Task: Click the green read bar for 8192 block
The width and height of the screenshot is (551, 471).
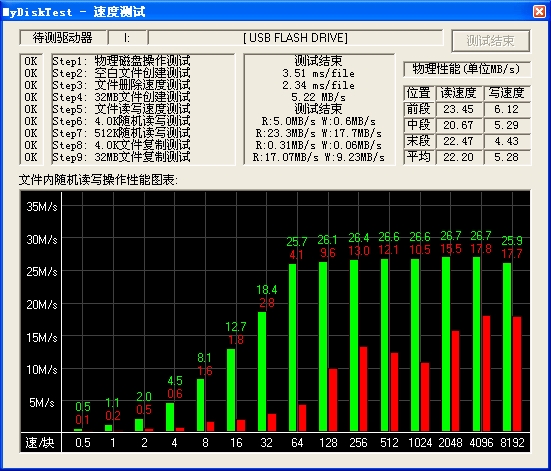Action: click(x=507, y=347)
